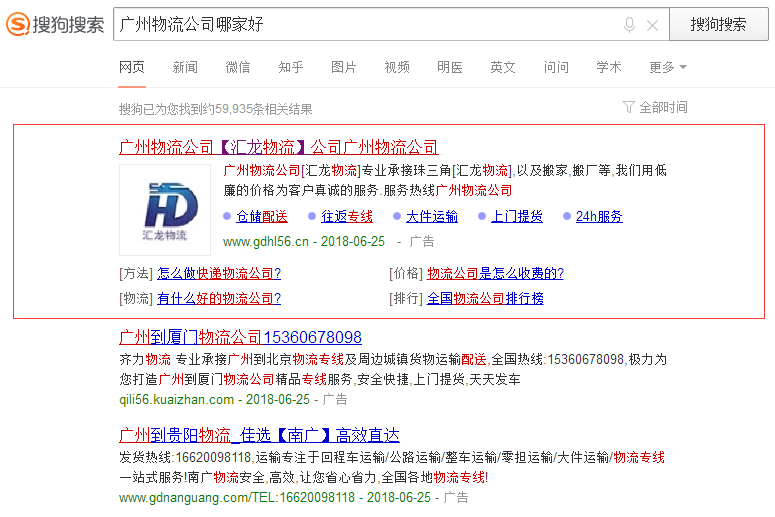Click the 搜狗搜索 search button
This screenshot has height=517, width=775.
(x=719, y=24)
